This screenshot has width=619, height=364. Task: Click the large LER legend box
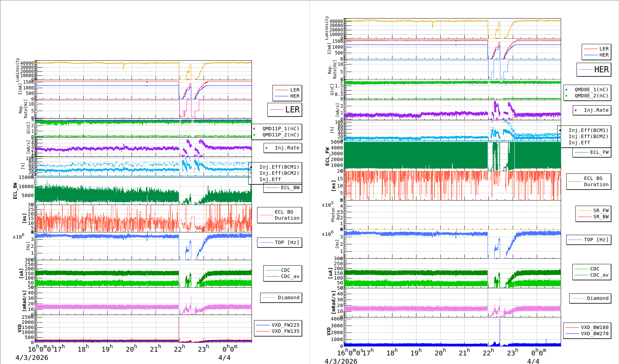[x=285, y=110]
